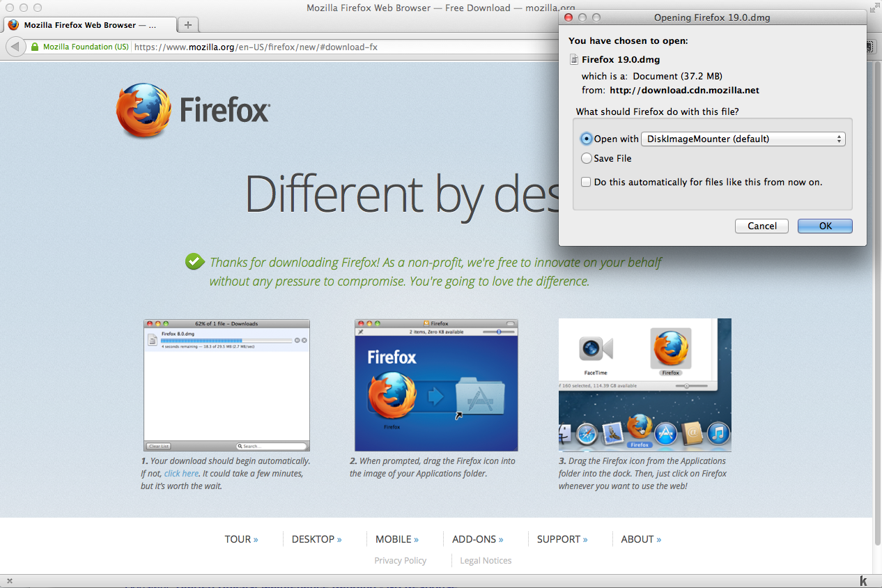Open the Legal Notices link
Screen dimensions: 882x588
pos(486,560)
